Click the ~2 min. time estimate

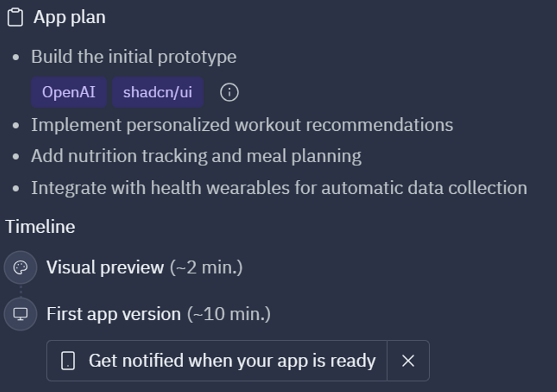(x=206, y=268)
